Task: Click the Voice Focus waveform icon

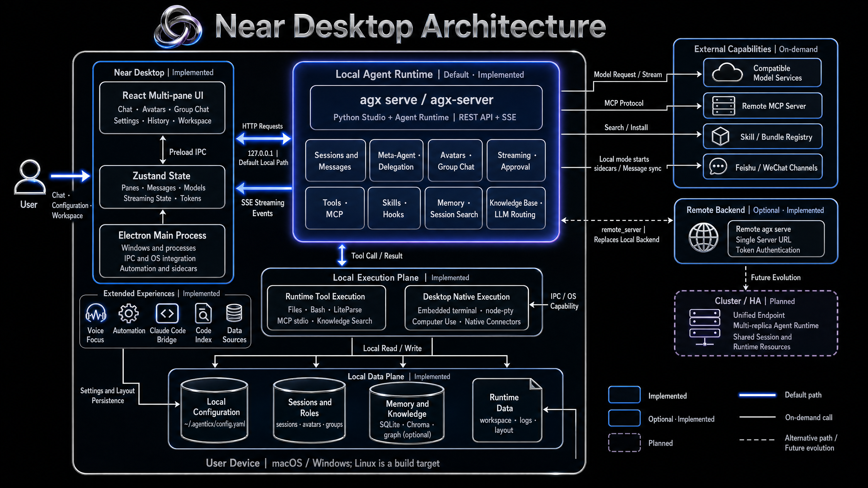Action: (96, 313)
